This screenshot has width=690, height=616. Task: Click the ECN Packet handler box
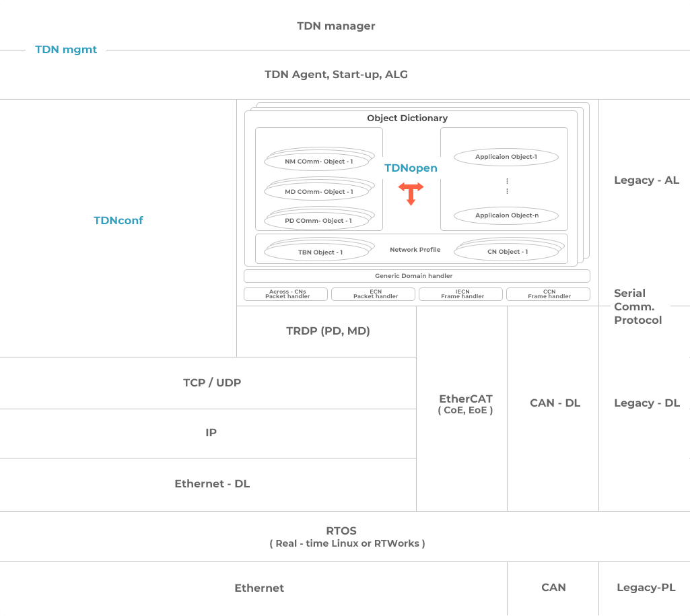pos(373,294)
